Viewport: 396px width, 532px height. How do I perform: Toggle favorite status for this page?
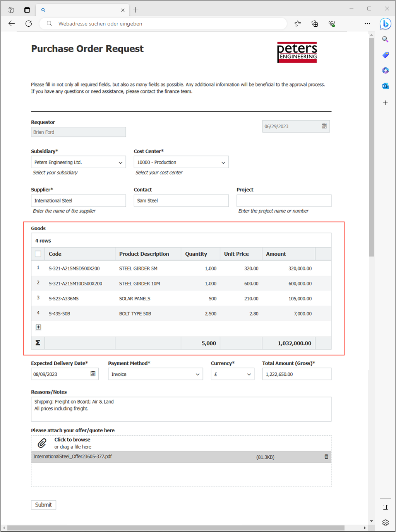(297, 24)
